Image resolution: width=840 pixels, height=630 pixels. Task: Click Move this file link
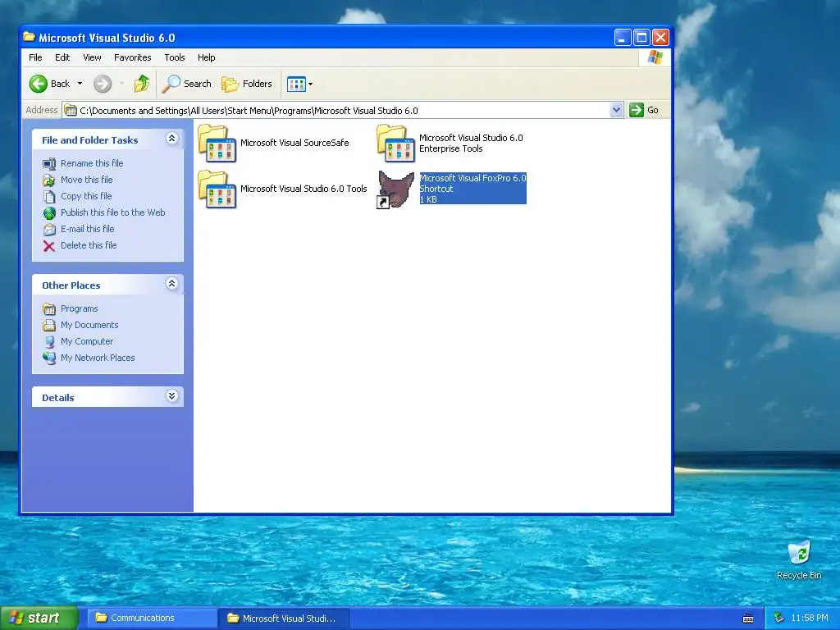[86, 180]
